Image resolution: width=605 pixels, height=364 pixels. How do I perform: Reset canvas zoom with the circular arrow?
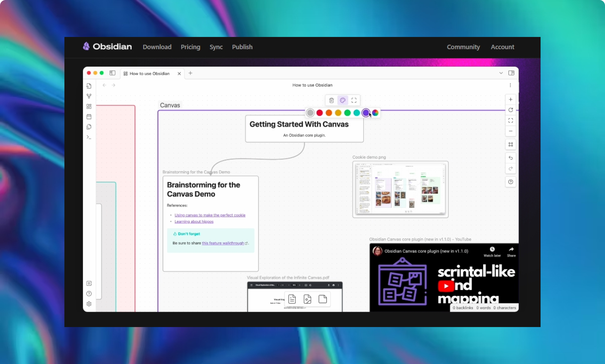click(x=511, y=110)
